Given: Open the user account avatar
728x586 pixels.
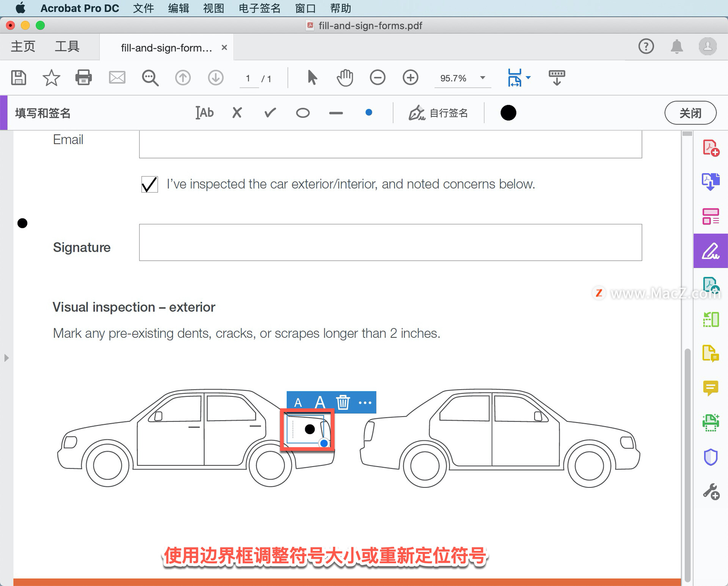Looking at the screenshot, I should point(708,47).
